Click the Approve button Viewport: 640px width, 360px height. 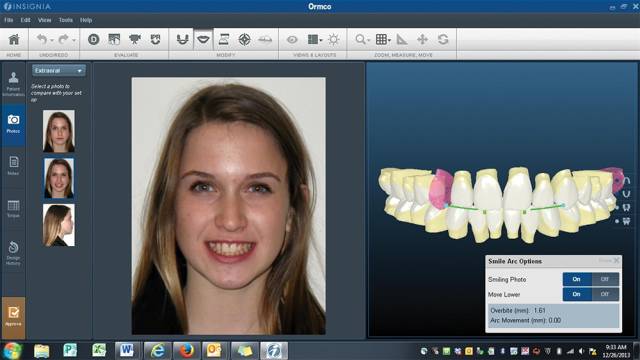pyautogui.click(x=13, y=317)
